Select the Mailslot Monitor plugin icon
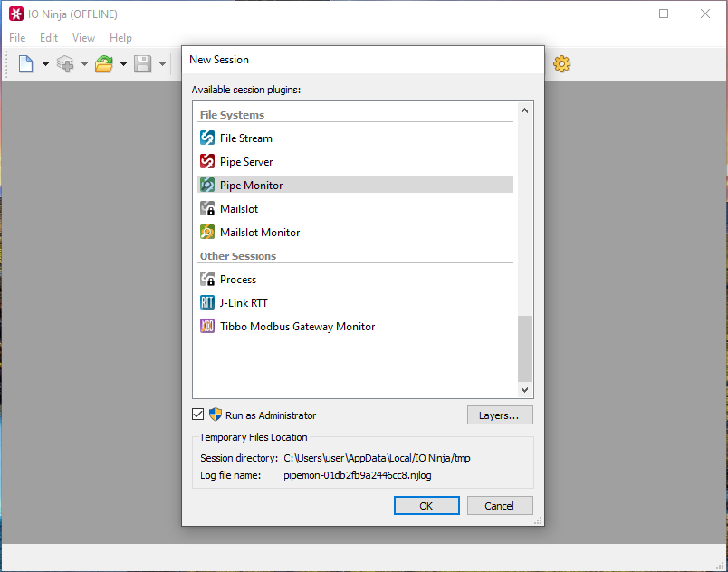Screen dimensions: 728x572 pos(207,233)
